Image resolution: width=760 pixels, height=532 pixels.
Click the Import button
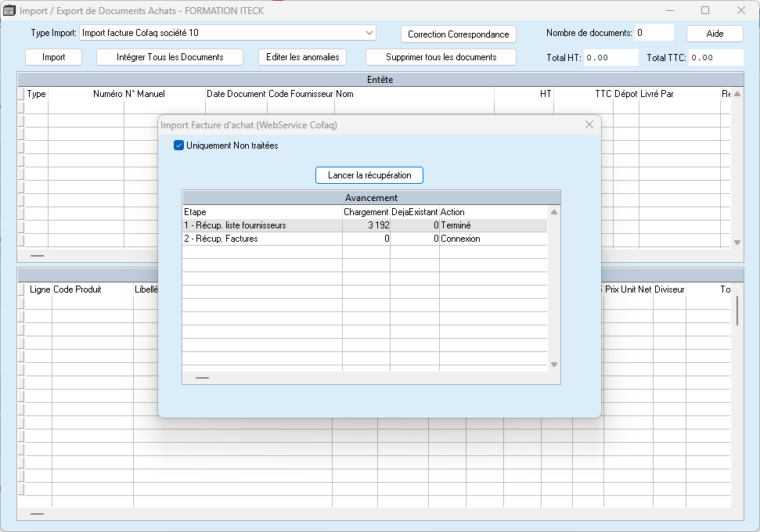[x=54, y=57]
